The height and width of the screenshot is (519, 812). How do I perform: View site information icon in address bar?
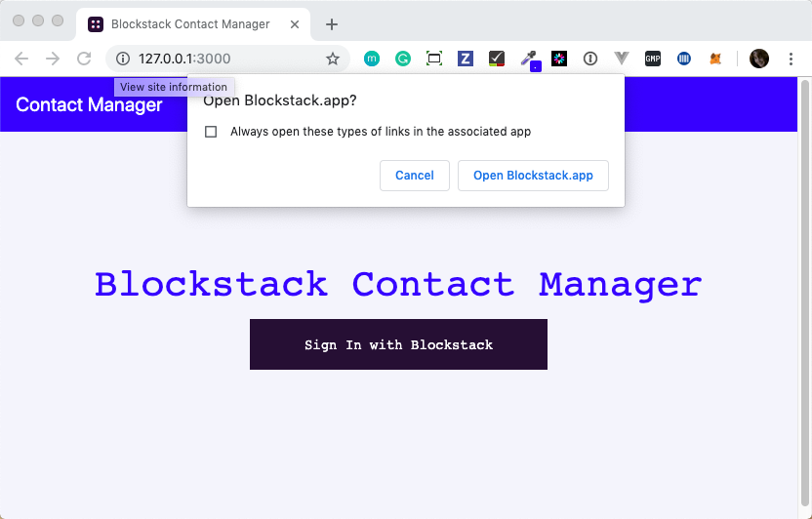click(x=123, y=59)
